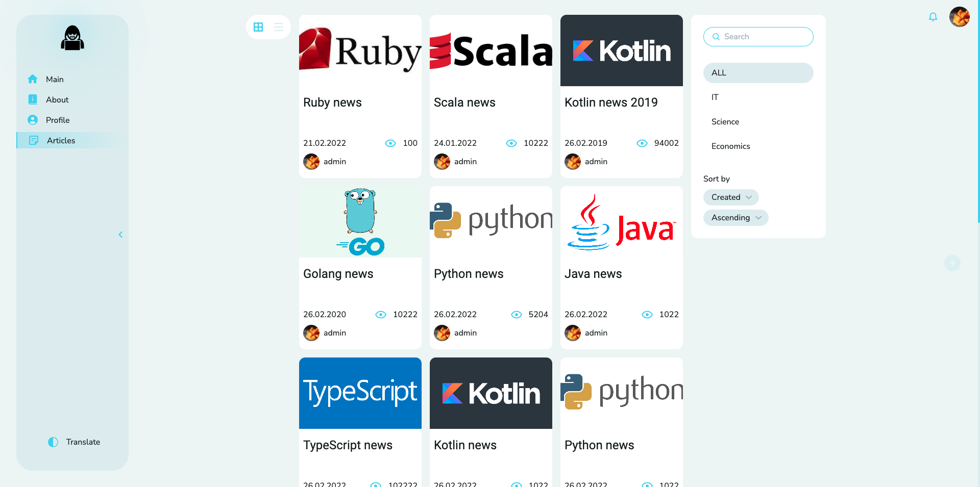Click the hacker logo in the sidebar
980x487 pixels.
(x=72, y=38)
